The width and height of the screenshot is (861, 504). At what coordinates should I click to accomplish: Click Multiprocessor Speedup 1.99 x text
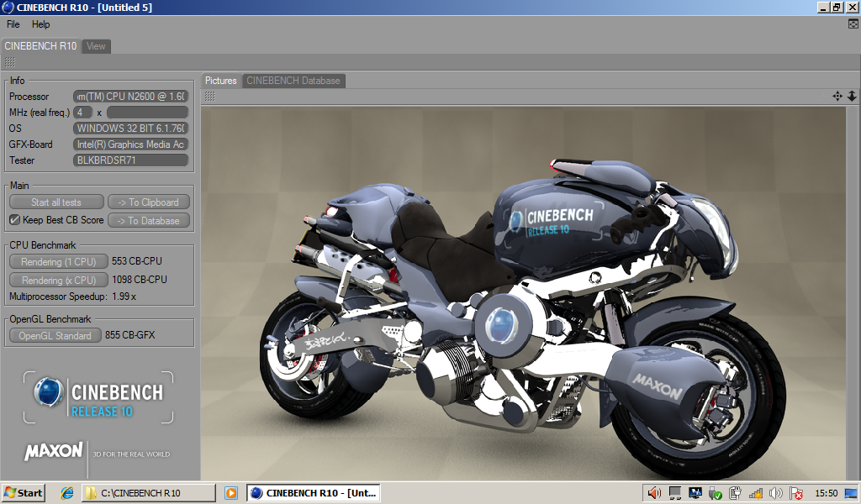click(72, 297)
